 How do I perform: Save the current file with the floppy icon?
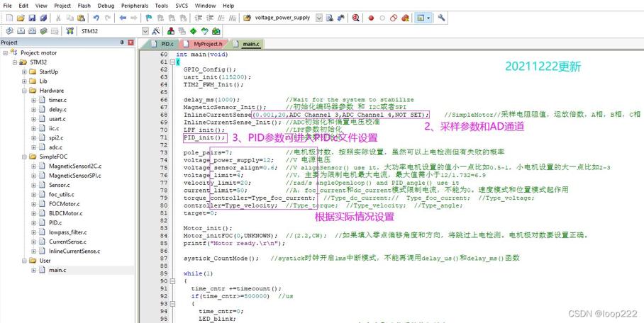pyautogui.click(x=32, y=18)
